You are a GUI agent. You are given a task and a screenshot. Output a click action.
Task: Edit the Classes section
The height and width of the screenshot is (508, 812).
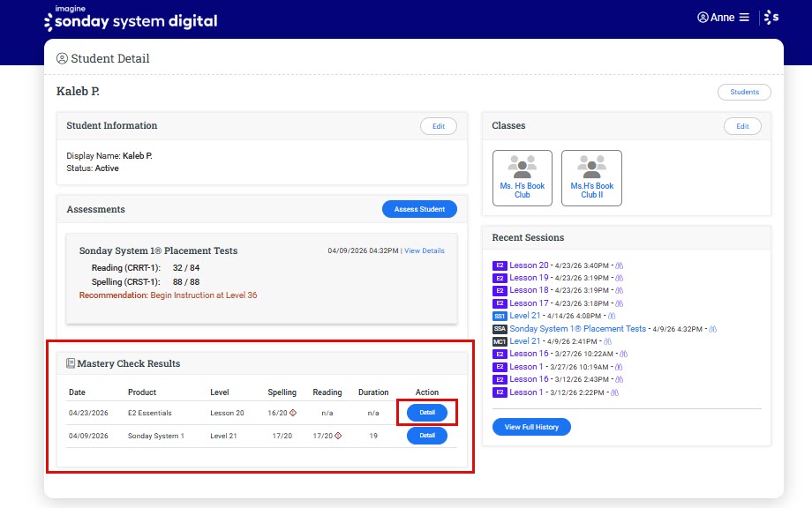click(742, 126)
